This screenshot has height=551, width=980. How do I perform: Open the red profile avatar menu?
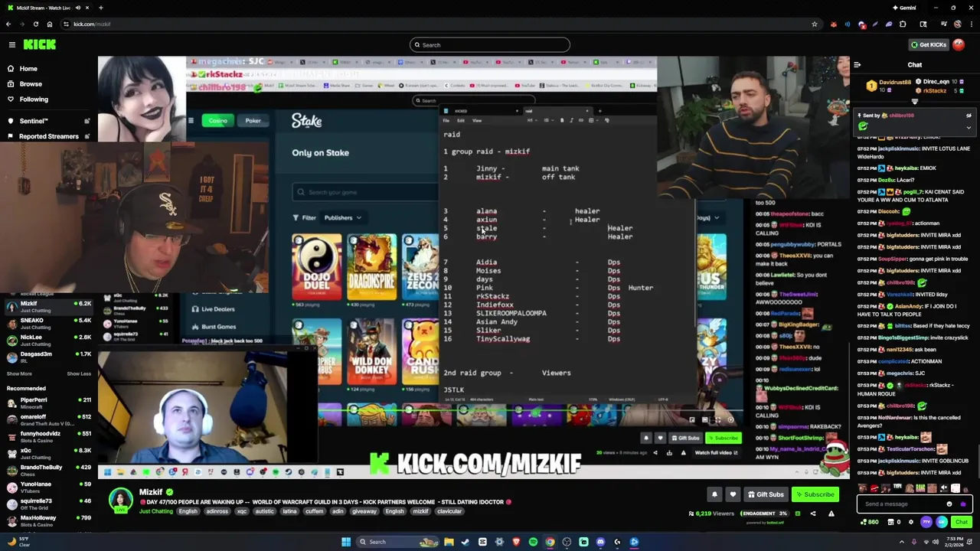coord(959,45)
